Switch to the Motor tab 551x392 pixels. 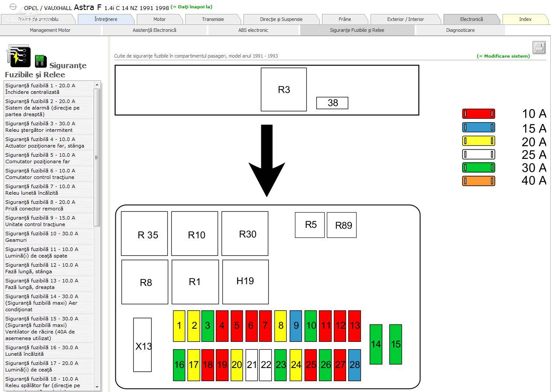point(159,19)
